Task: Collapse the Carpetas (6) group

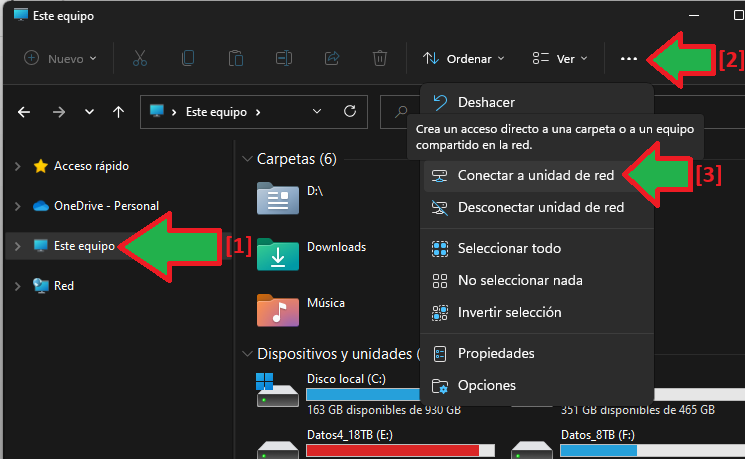Action: [x=247, y=159]
